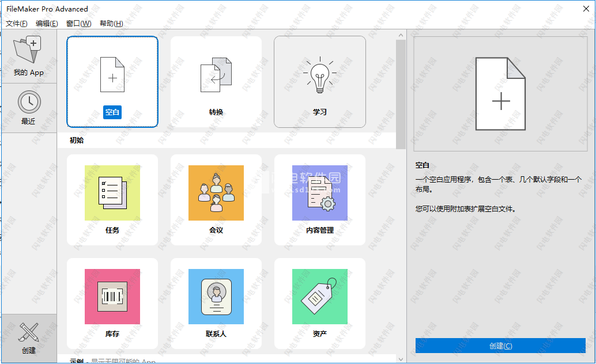Click the blue 创建(C) button
The image size is (596, 364).
(x=500, y=346)
